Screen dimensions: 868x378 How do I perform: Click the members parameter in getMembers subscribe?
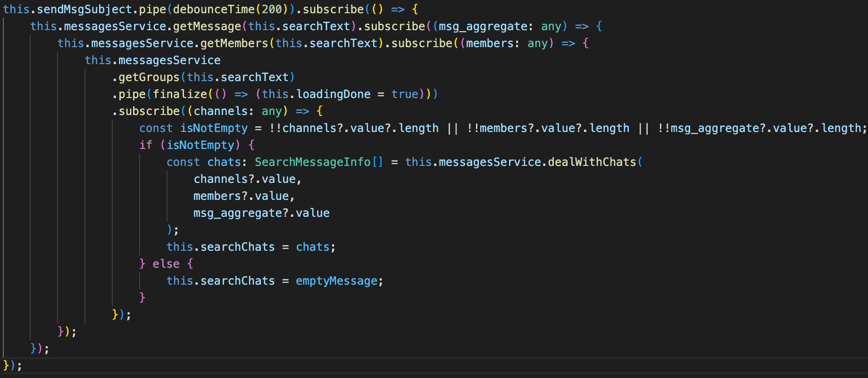click(x=490, y=43)
